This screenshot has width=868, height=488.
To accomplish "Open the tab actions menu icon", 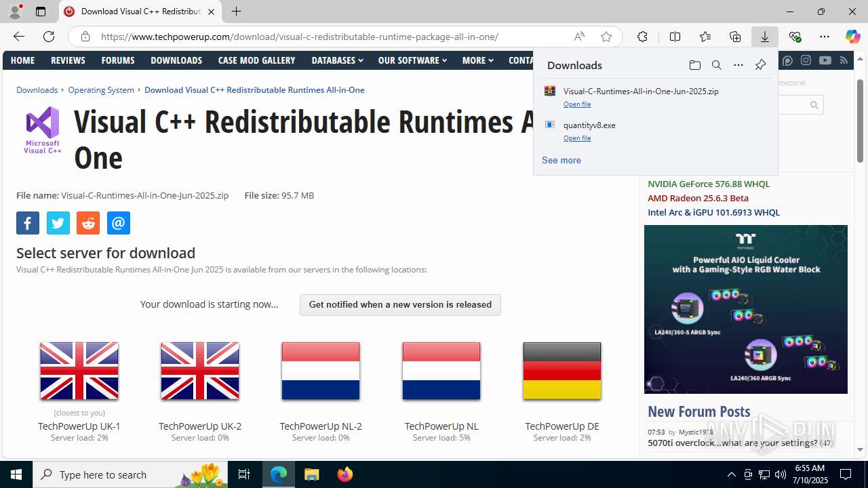I will click(x=41, y=12).
